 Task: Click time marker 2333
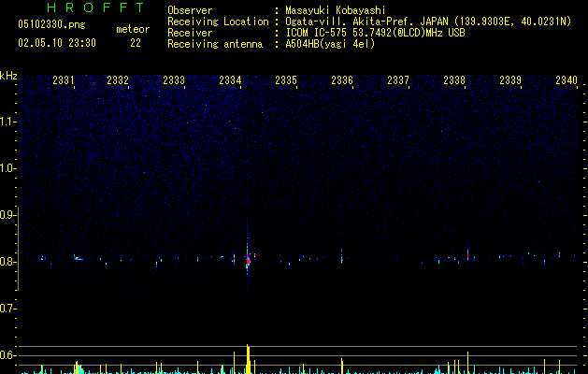174,79
